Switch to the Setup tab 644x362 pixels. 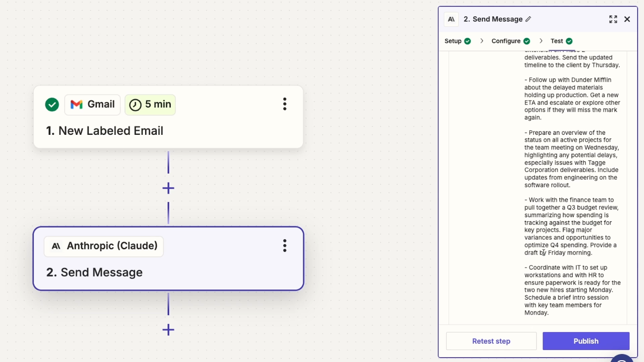tap(458, 41)
